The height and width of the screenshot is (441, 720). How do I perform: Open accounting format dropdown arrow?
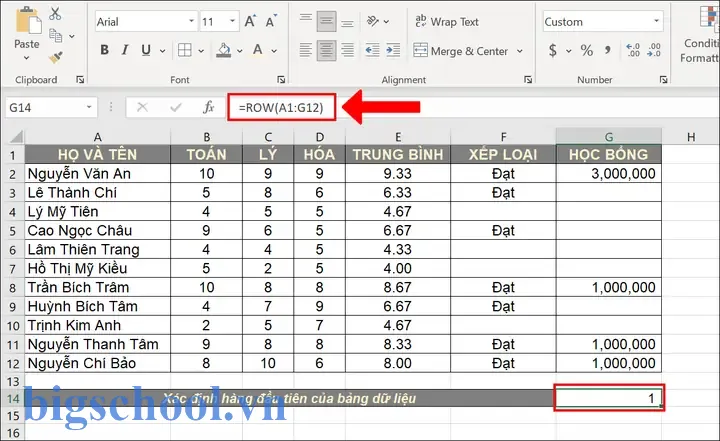click(x=568, y=51)
